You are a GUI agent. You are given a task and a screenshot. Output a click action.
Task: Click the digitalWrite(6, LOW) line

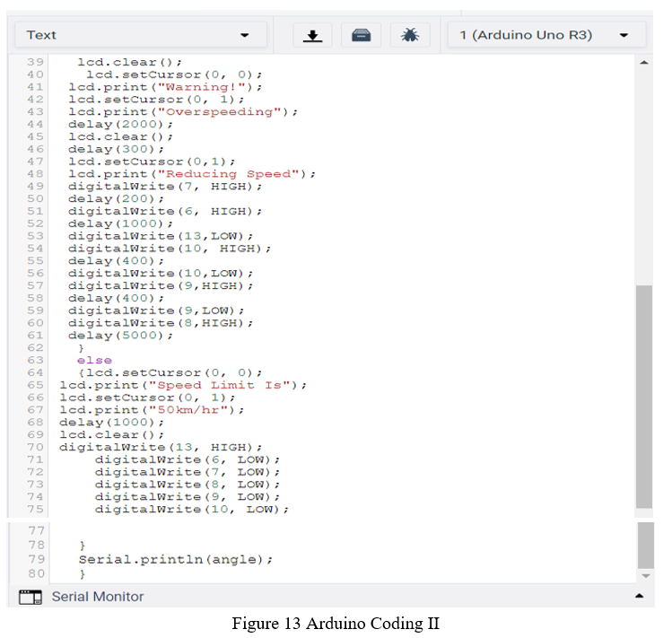tap(188, 460)
